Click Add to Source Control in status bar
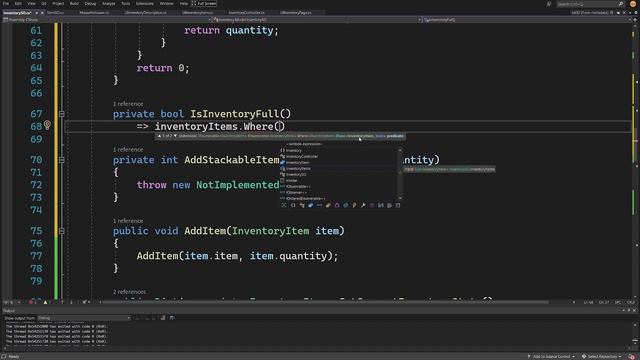The image size is (640, 360). 551,357
